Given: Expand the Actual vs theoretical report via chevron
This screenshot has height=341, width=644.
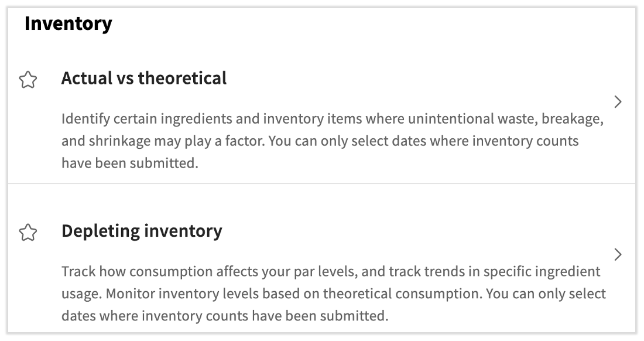Looking at the screenshot, I should [x=618, y=101].
